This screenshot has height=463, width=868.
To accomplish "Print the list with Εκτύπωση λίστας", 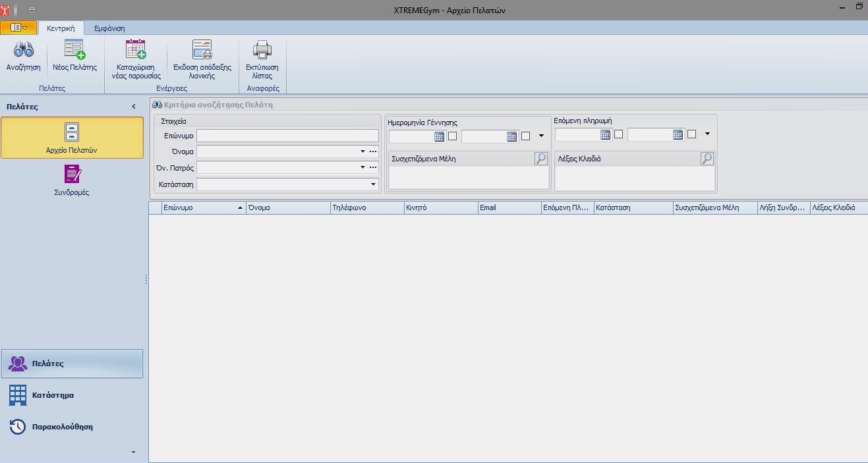I will point(262,50).
